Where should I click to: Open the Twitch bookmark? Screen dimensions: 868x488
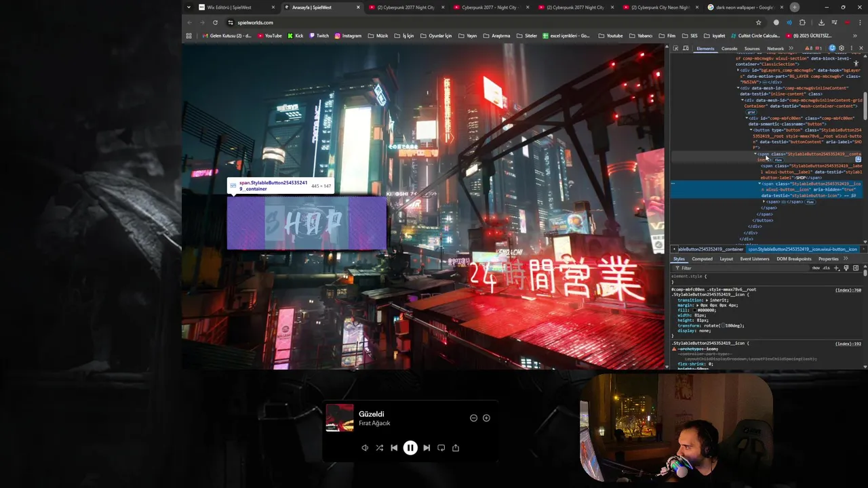[x=319, y=36]
